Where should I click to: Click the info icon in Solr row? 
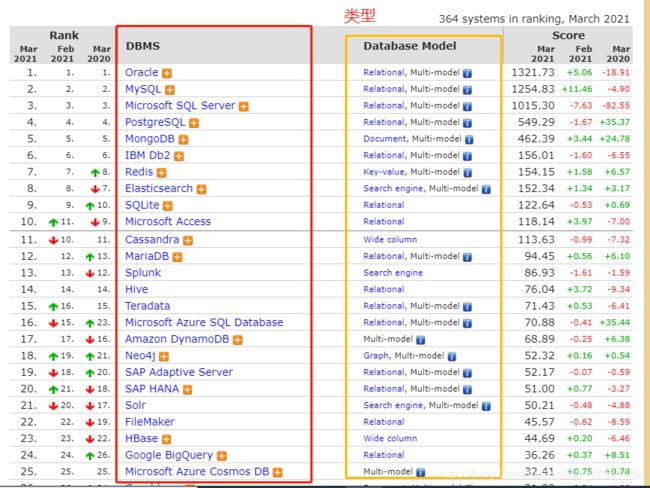[486, 406]
